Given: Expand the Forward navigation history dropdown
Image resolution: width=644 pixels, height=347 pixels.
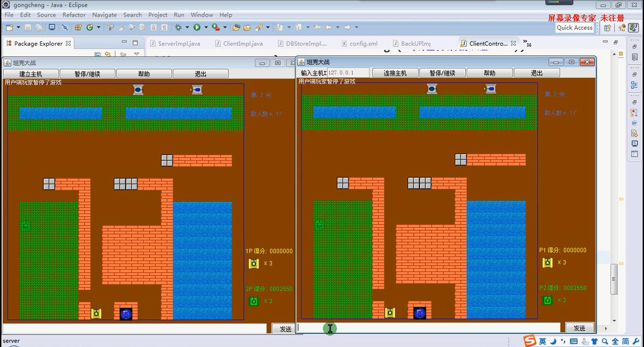Looking at the screenshot, I should [357, 27].
